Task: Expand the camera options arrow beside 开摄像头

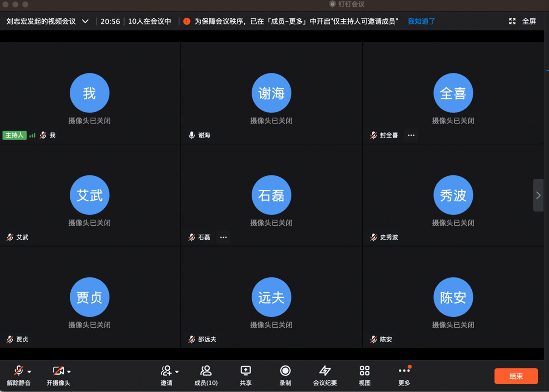Action: click(69, 372)
